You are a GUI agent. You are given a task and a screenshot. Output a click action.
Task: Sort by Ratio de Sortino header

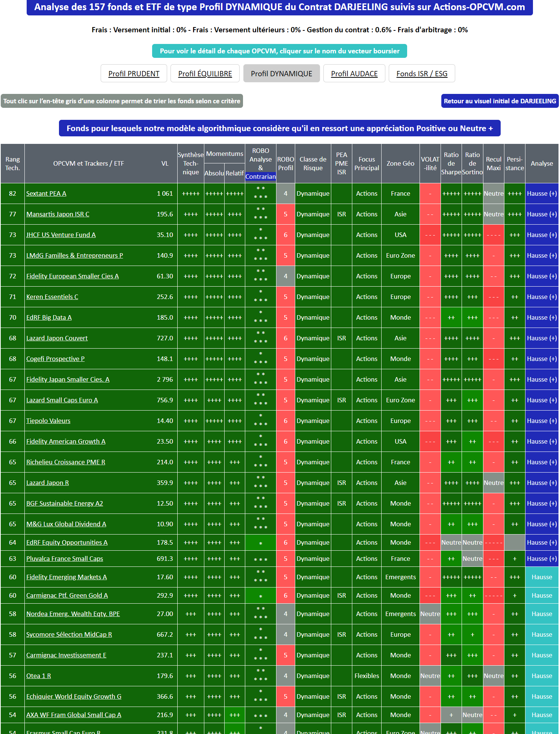472,163
